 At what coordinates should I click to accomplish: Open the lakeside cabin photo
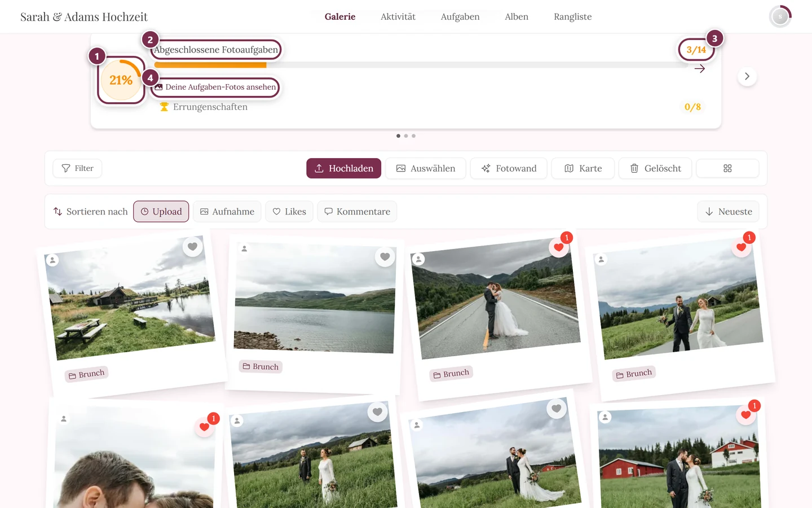[130, 297]
